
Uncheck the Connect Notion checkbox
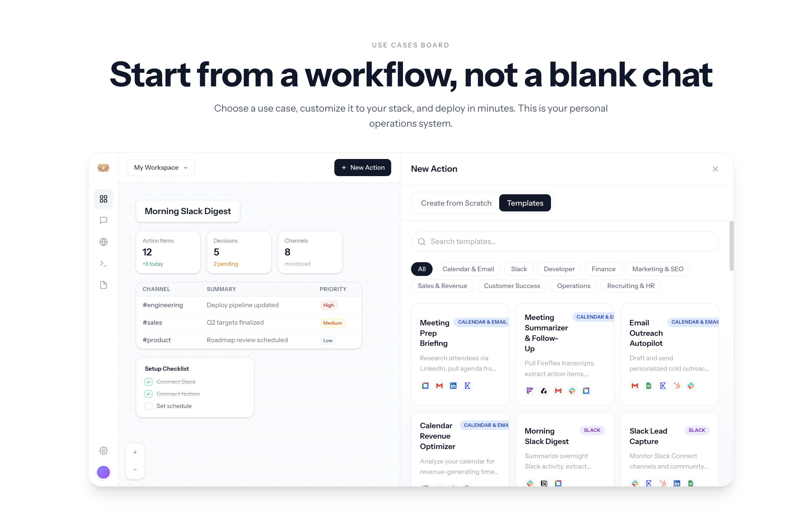click(x=148, y=394)
